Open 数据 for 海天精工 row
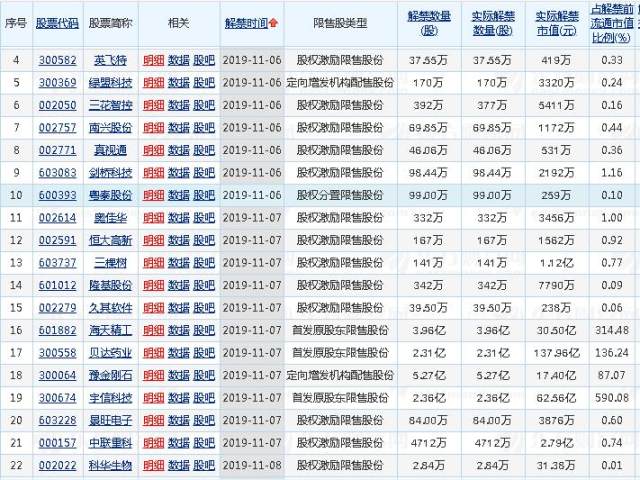 [x=179, y=330]
